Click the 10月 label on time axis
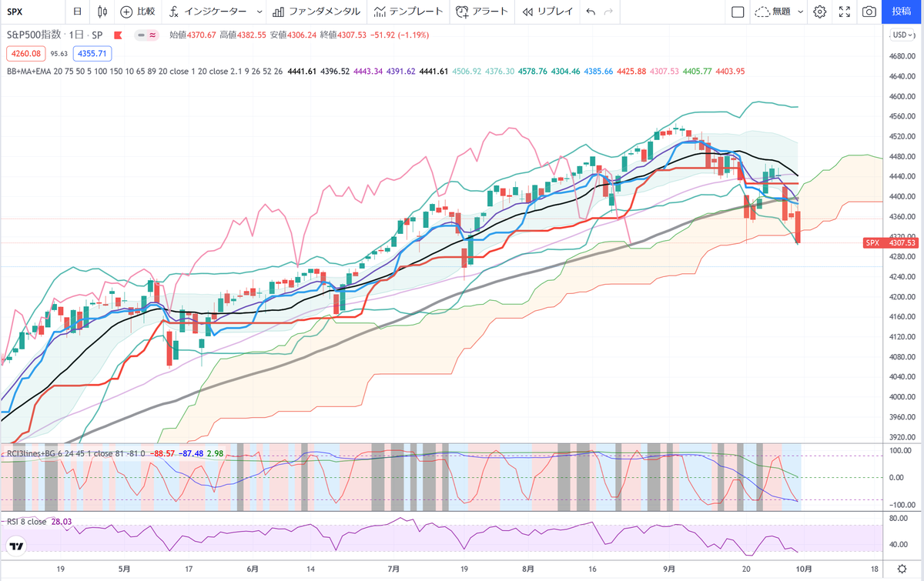 pos(805,569)
